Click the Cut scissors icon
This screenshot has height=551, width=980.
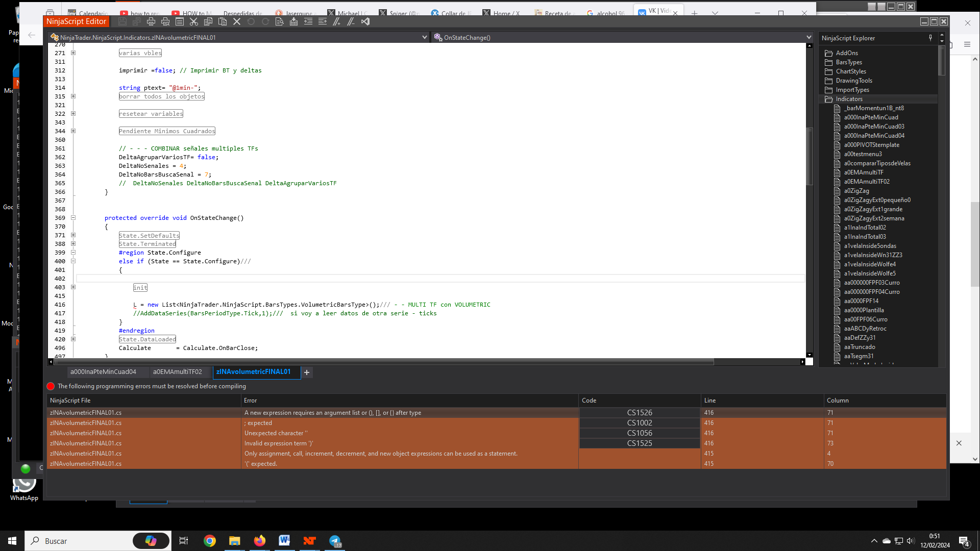click(x=194, y=21)
